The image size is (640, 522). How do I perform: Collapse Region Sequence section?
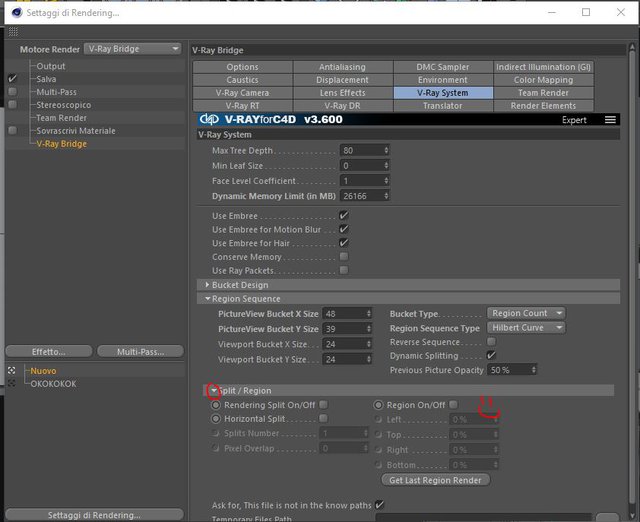(208, 299)
